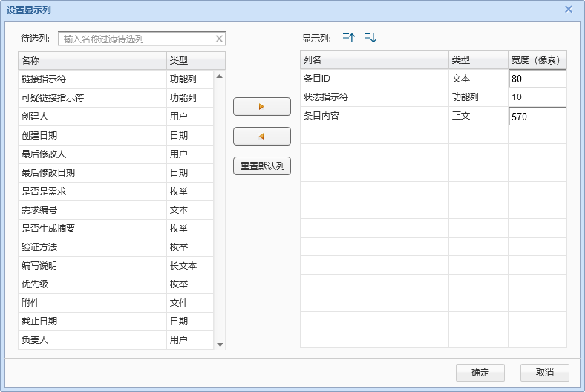Edit the width field showing 570
This screenshot has height=392, width=585.
tap(537, 117)
